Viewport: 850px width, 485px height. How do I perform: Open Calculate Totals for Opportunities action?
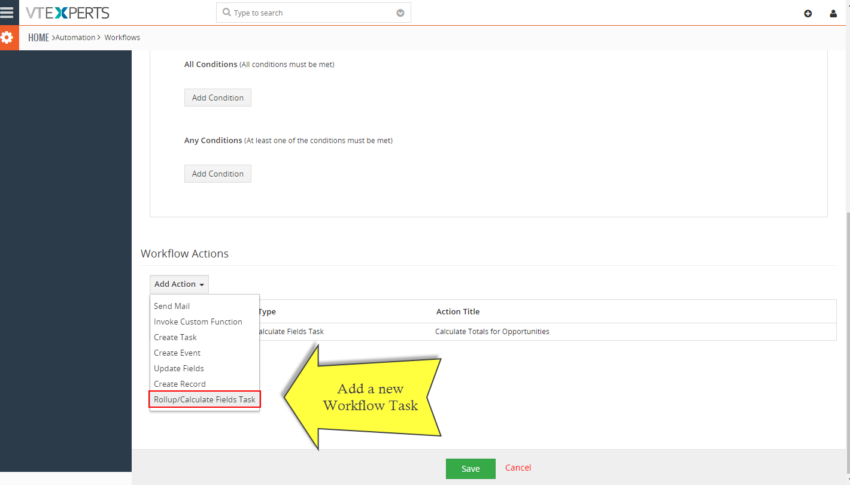tap(492, 331)
